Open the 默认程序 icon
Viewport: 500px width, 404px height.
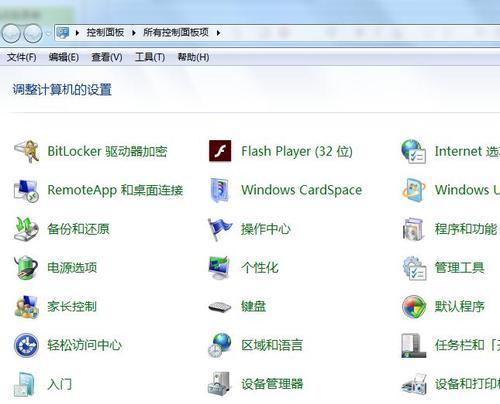coord(414,307)
